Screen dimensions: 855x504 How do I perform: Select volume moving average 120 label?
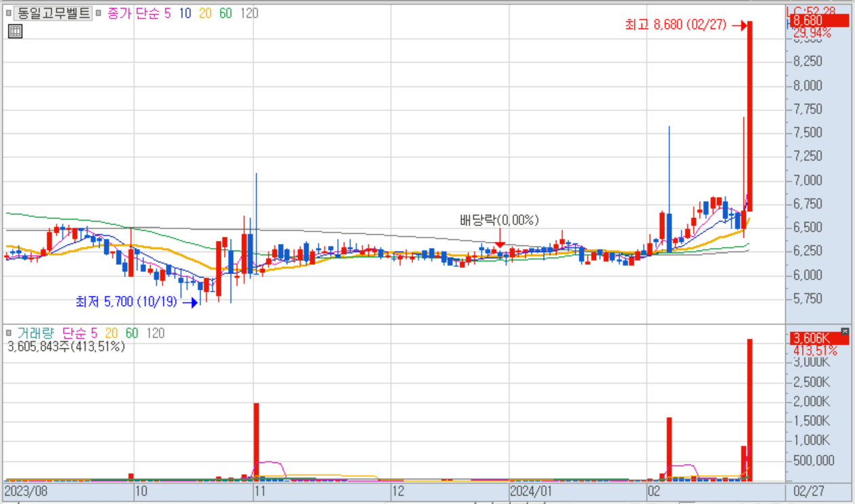coord(156,334)
